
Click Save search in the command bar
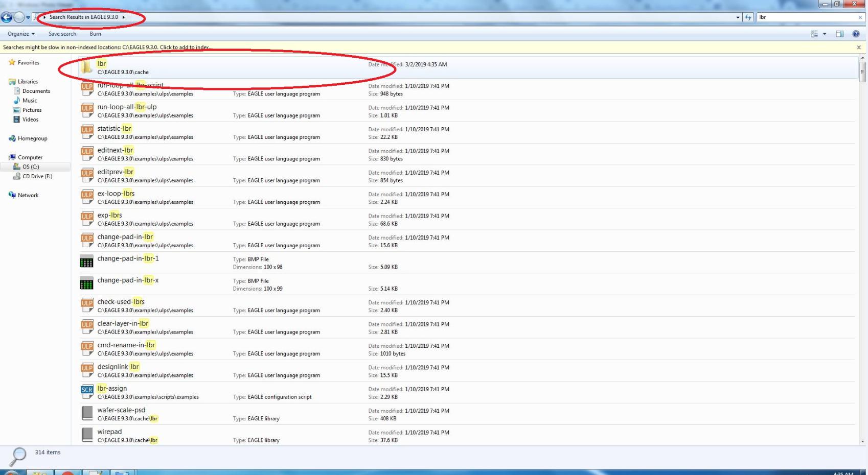[62, 34]
